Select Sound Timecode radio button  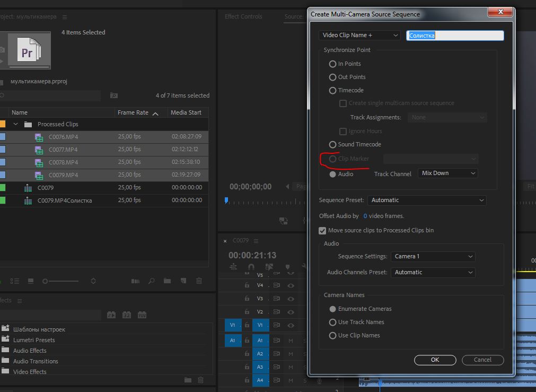332,145
